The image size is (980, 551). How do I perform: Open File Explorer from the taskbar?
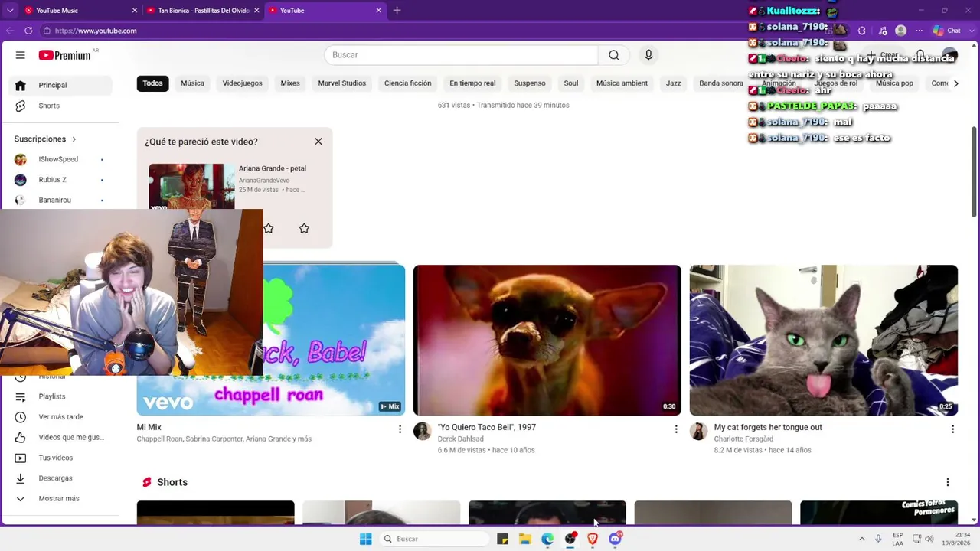(525, 539)
